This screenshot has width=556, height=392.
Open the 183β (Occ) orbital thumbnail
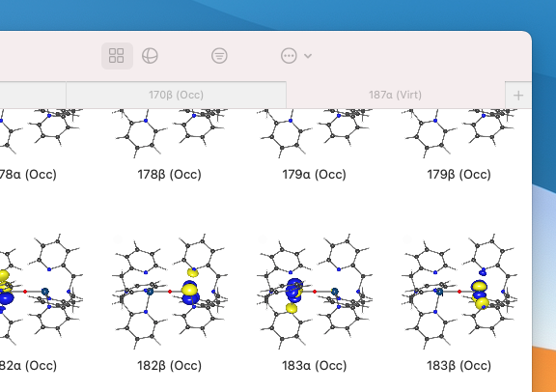click(x=459, y=292)
